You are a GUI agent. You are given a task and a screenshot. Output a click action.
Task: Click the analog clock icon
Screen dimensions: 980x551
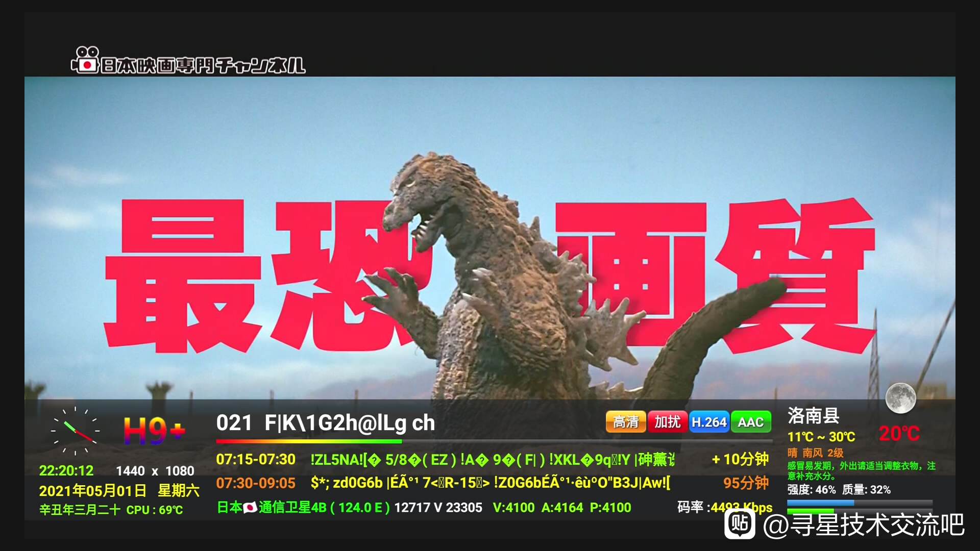75,431
